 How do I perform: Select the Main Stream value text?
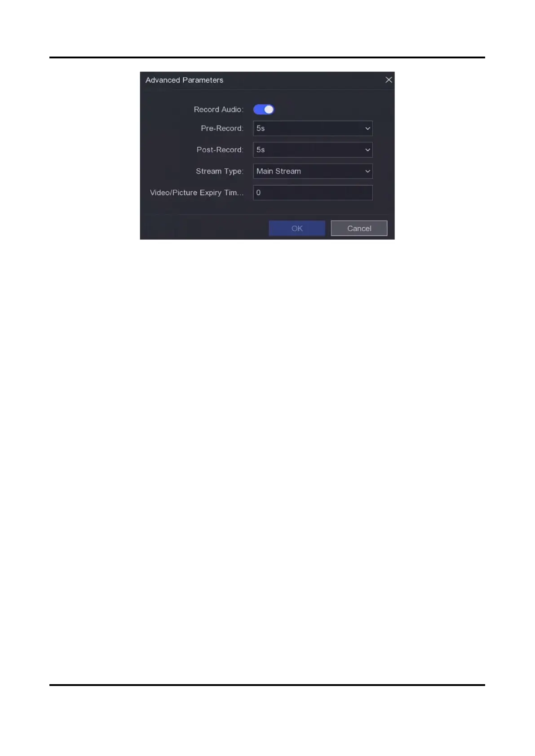(279, 171)
